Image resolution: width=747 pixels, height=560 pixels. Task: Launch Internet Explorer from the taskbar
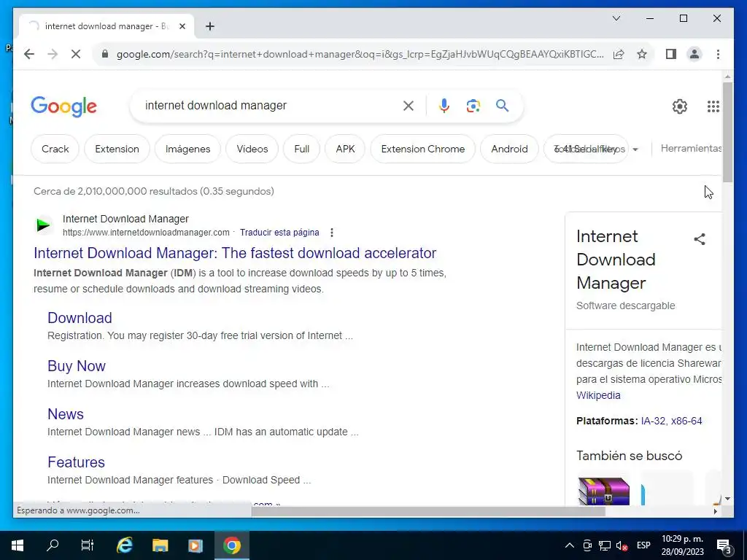coord(124,545)
